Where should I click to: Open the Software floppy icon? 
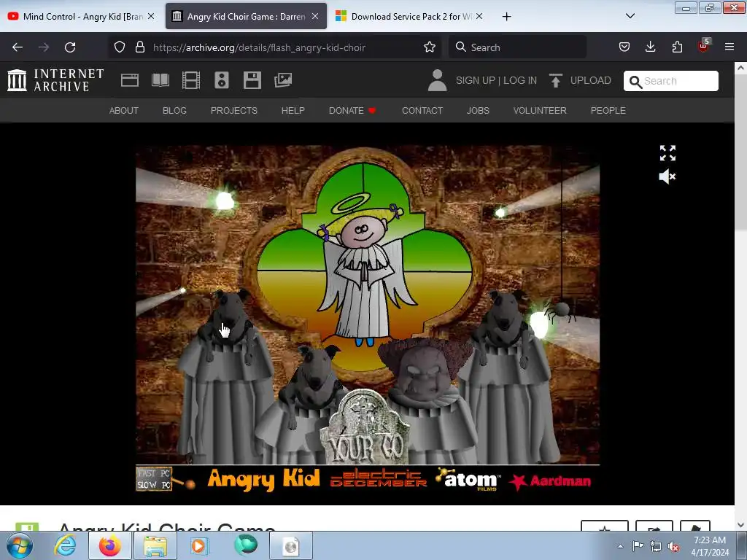click(252, 80)
